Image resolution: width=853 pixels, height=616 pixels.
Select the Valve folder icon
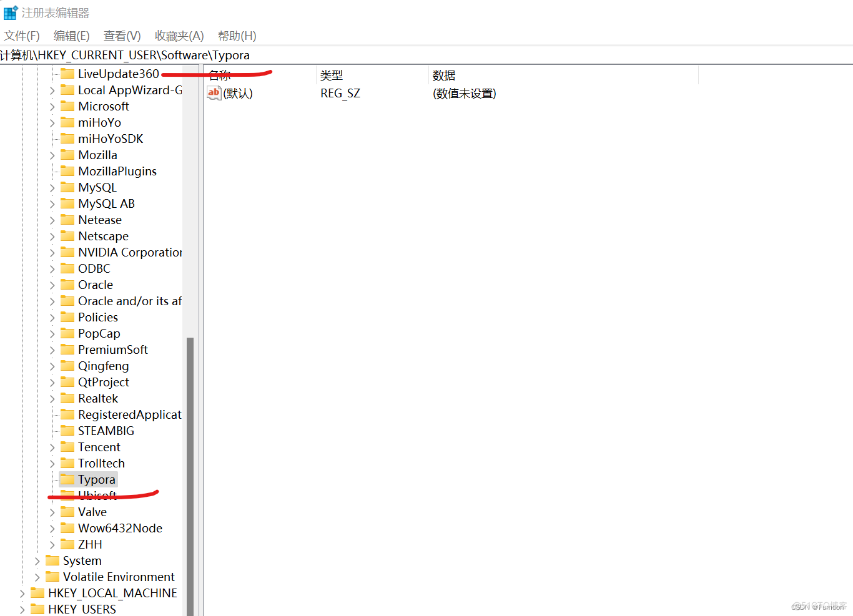67,512
